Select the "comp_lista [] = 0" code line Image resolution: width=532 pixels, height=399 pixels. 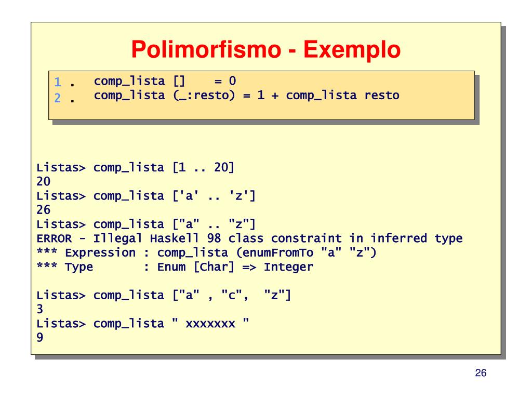[165, 81]
